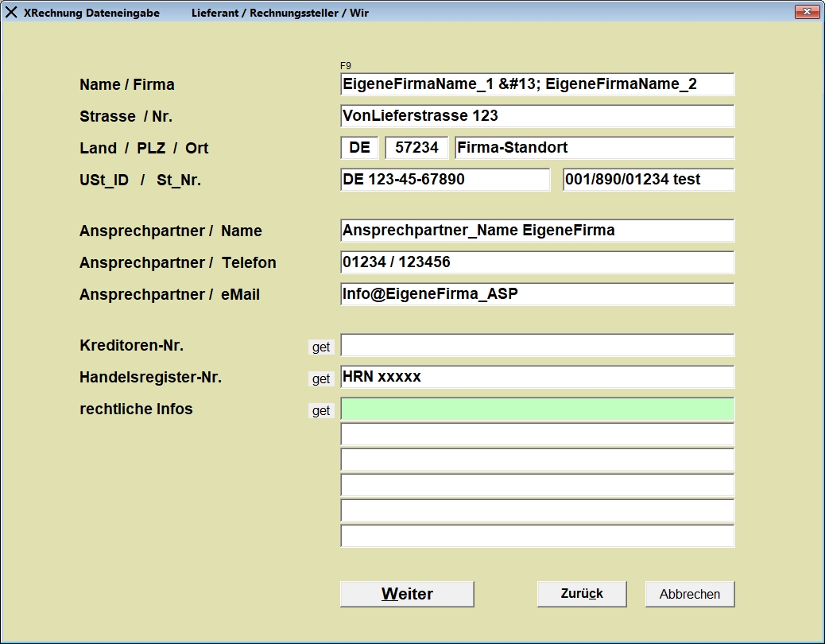Screen dimensions: 825x644
Task: Focus the Name / Firma field
Action: (x=537, y=84)
